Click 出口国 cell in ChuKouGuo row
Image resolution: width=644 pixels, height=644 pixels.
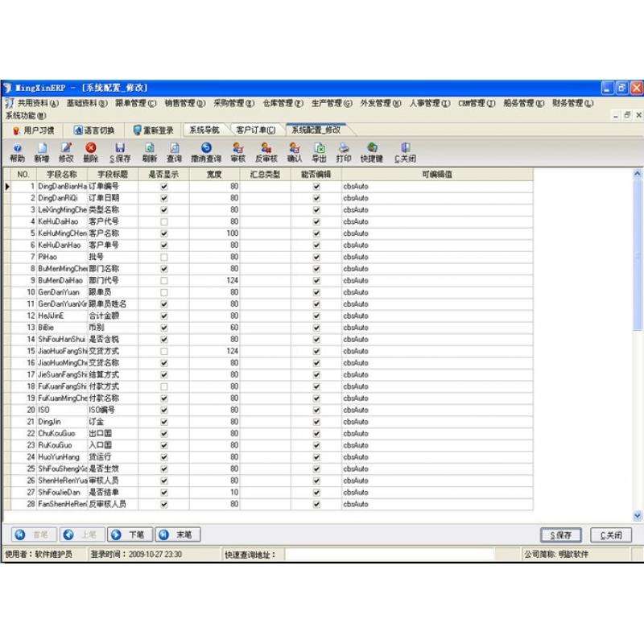(x=113, y=433)
